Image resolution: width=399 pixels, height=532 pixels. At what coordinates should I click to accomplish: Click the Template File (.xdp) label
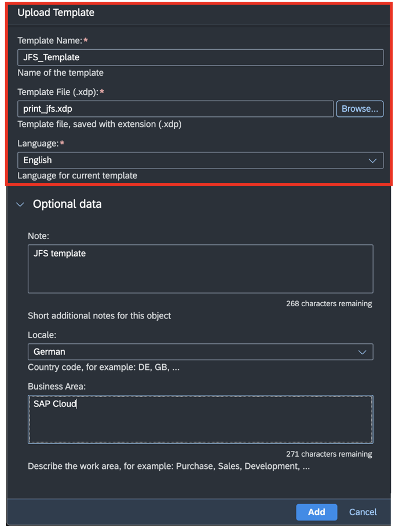click(x=58, y=92)
